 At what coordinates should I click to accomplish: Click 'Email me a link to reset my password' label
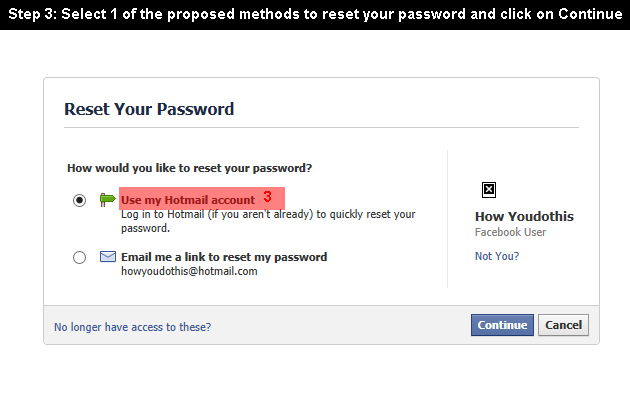(224, 257)
